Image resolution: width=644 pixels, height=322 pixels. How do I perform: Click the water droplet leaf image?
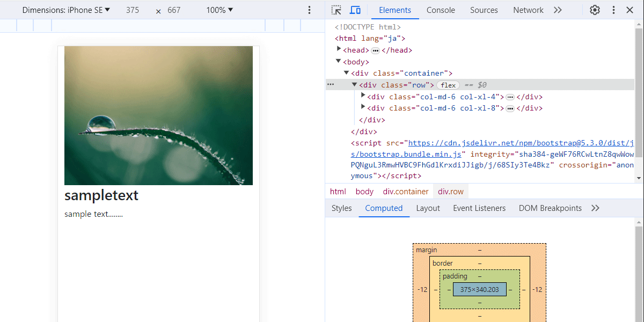click(x=158, y=115)
